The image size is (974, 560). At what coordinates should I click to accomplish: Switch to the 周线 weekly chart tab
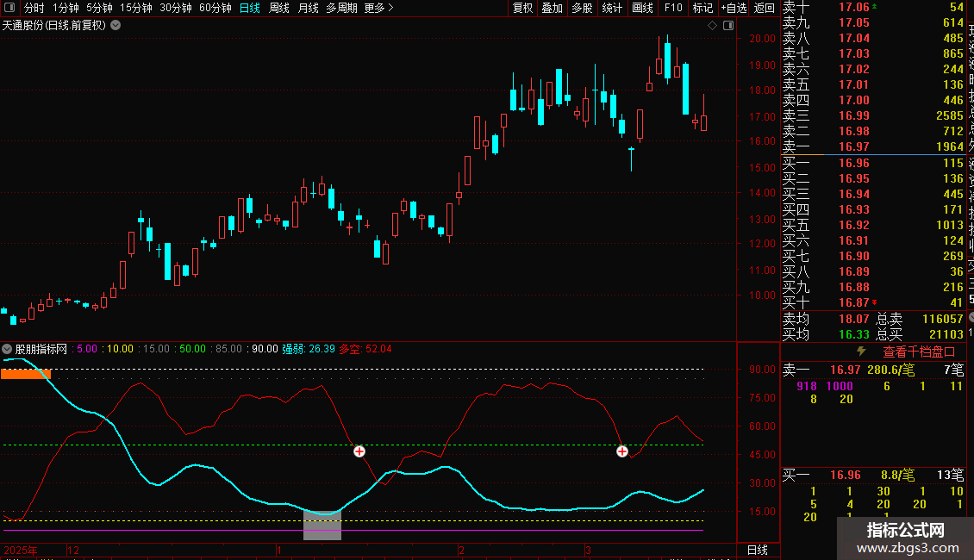pyautogui.click(x=279, y=8)
